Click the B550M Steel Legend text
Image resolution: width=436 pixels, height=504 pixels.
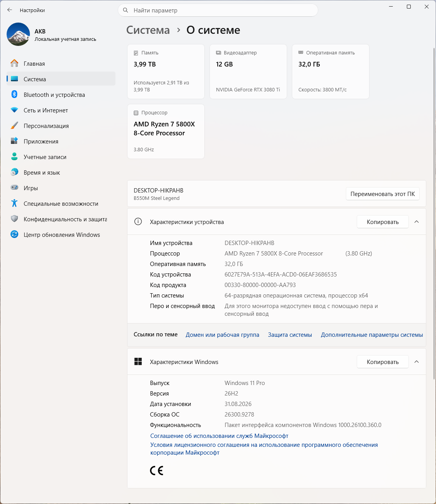(x=157, y=198)
